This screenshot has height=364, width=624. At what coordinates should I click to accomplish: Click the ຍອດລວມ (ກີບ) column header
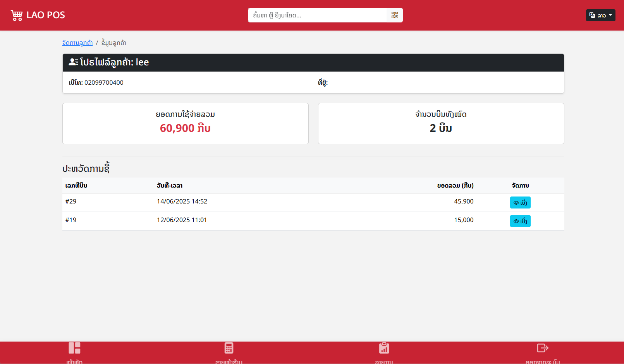coord(455,186)
